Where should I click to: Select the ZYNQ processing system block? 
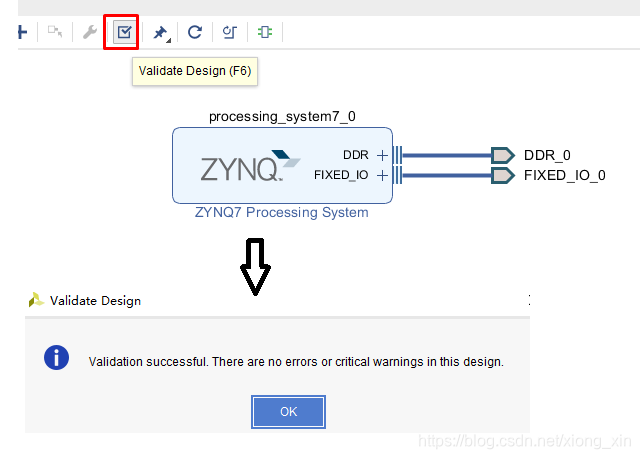point(282,165)
